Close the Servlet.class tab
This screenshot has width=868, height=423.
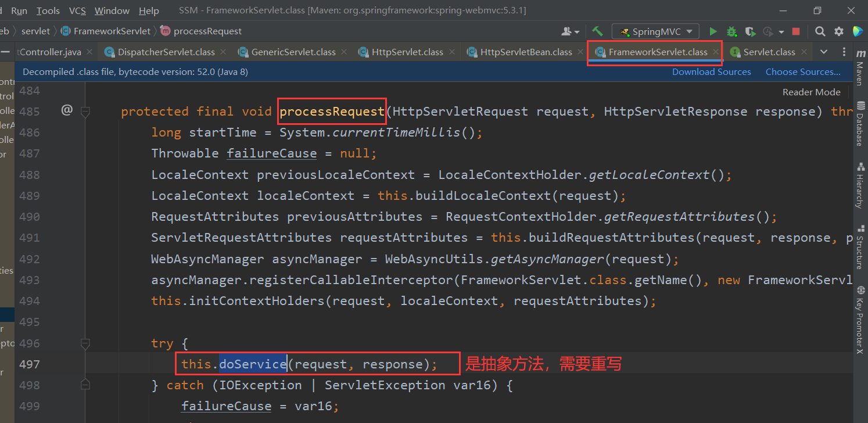coord(804,52)
